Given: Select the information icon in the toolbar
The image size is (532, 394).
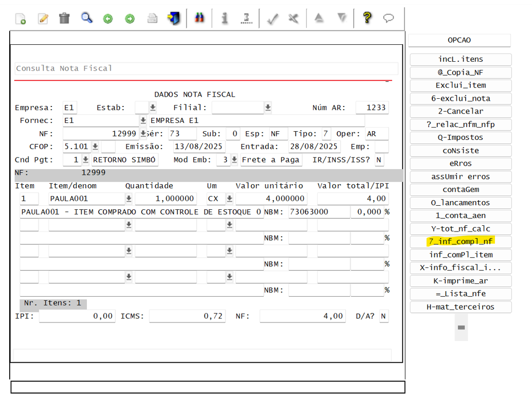Looking at the screenshot, I should (224, 17).
